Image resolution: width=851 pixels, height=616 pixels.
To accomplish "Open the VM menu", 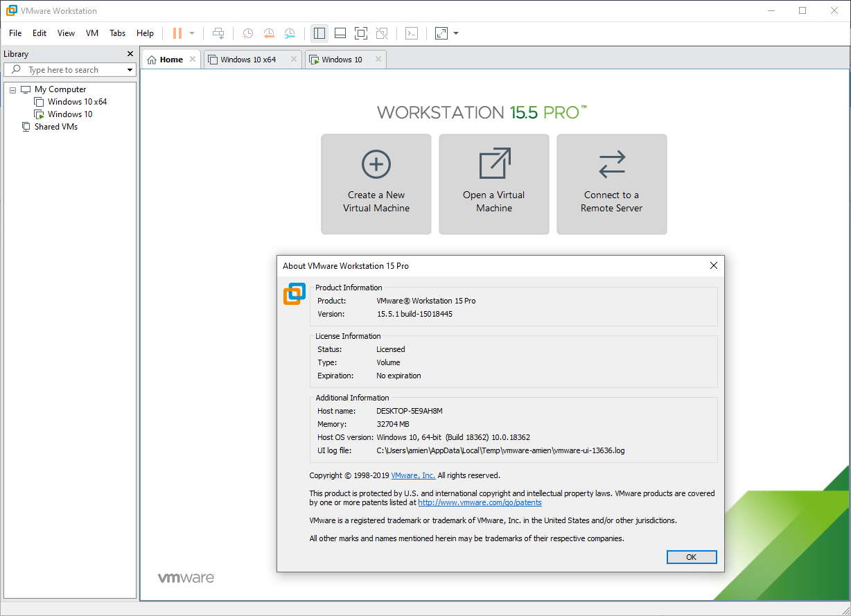I will [92, 33].
